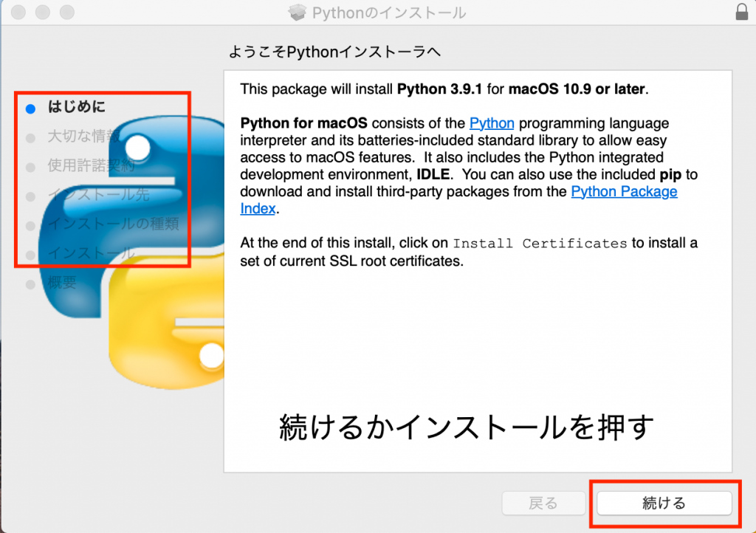Select the 大切な情報 step in the sidebar
The height and width of the screenshot is (533, 756).
[x=81, y=137]
